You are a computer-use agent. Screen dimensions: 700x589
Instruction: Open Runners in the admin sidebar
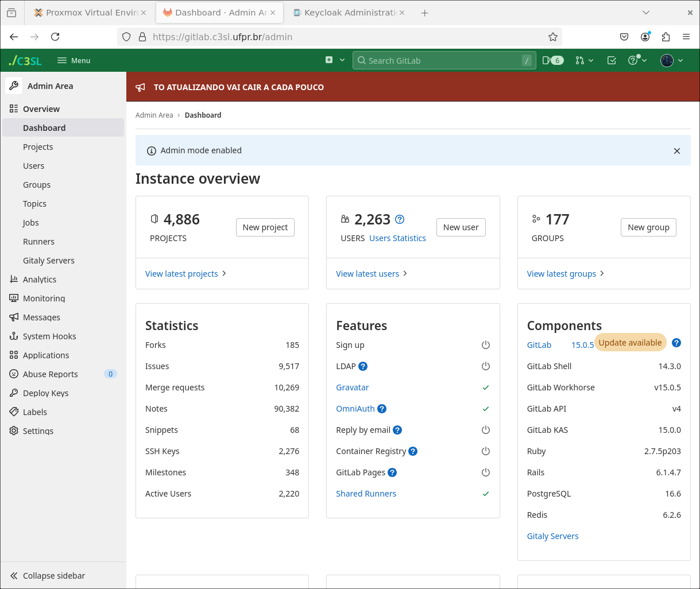point(38,242)
